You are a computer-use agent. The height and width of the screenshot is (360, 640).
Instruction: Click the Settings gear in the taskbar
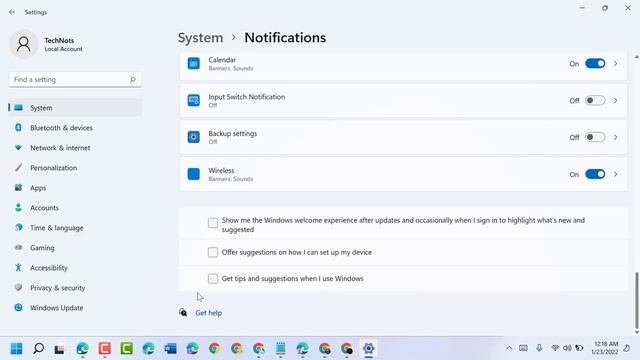(x=369, y=349)
